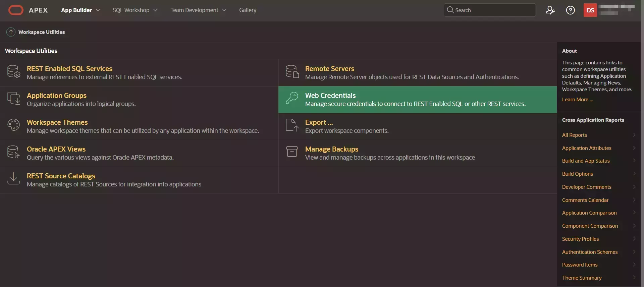The image size is (644, 287).
Task: Expand the App Builder dropdown arrow
Action: [x=98, y=10]
